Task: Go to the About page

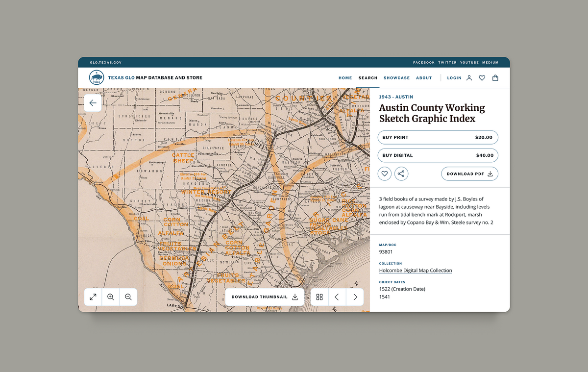Action: pyautogui.click(x=424, y=77)
